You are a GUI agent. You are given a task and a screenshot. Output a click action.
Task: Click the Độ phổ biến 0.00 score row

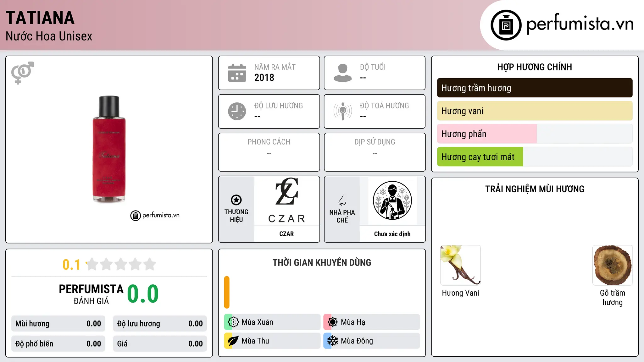click(x=58, y=344)
